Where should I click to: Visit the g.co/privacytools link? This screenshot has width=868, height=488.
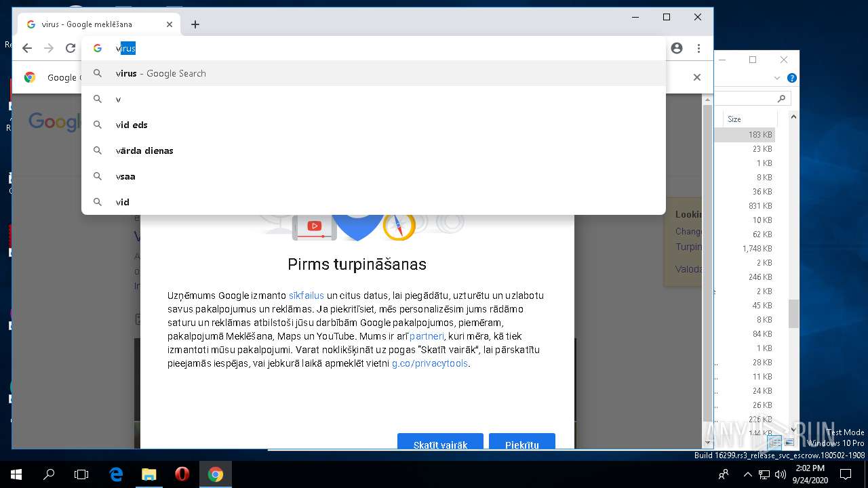430,363
